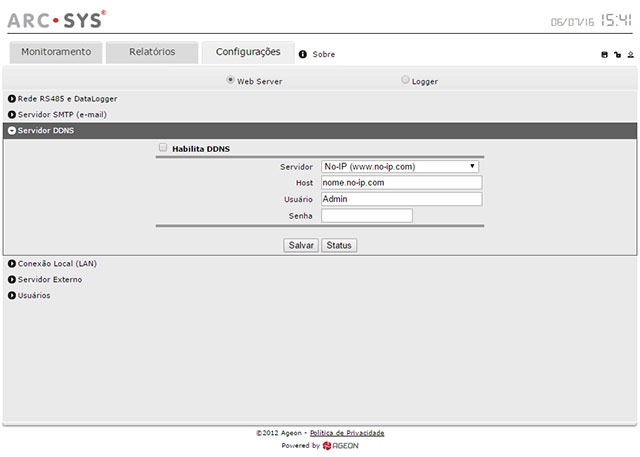Click the Sobre info icon

[303, 54]
